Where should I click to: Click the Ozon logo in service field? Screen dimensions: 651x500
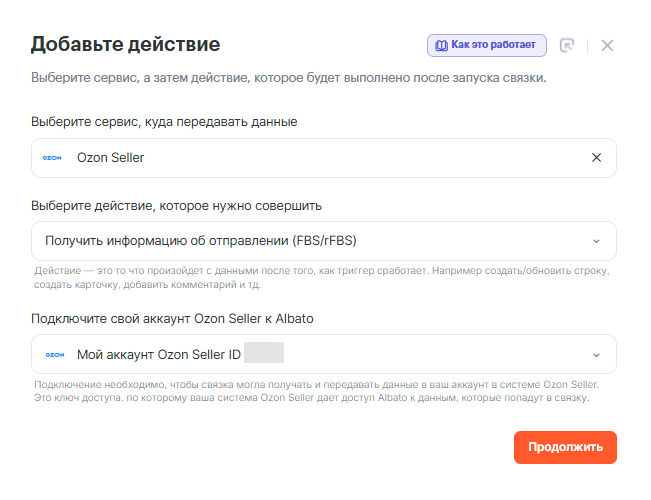coord(53,158)
